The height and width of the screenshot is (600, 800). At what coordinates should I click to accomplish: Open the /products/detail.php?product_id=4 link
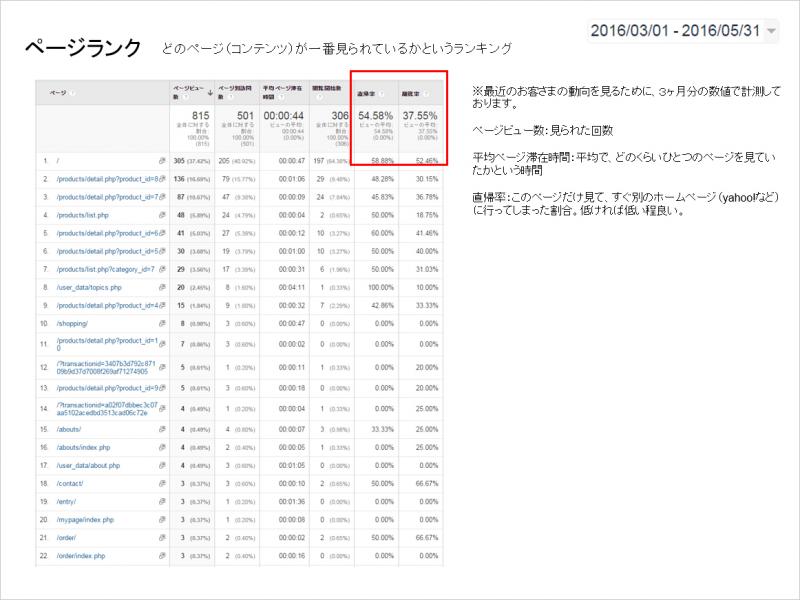108,305
